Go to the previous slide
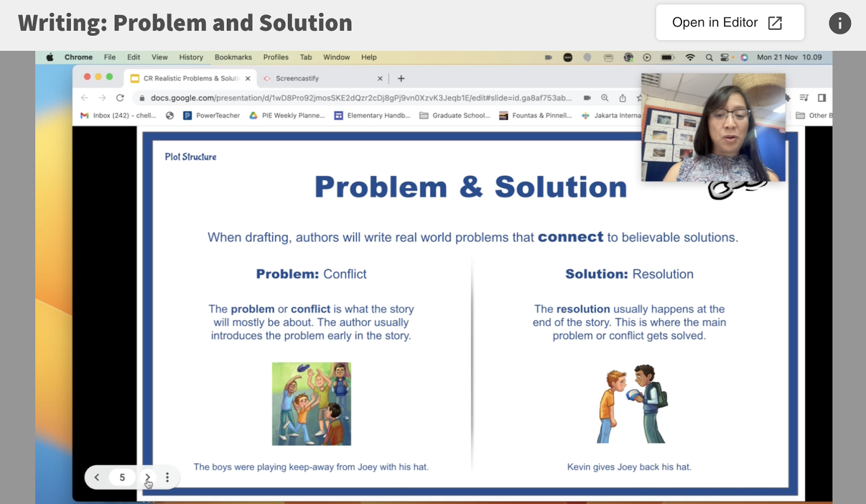866x504 pixels. (x=97, y=477)
